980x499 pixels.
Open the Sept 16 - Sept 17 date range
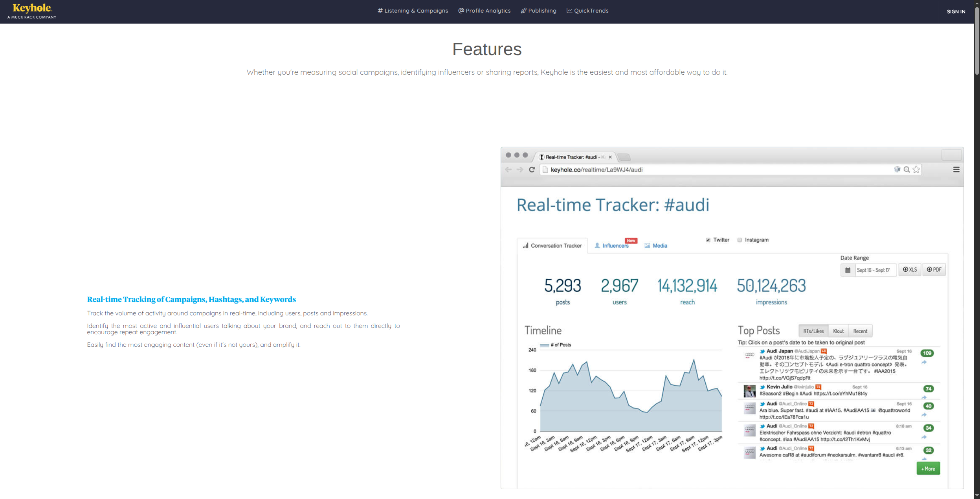[x=875, y=270]
